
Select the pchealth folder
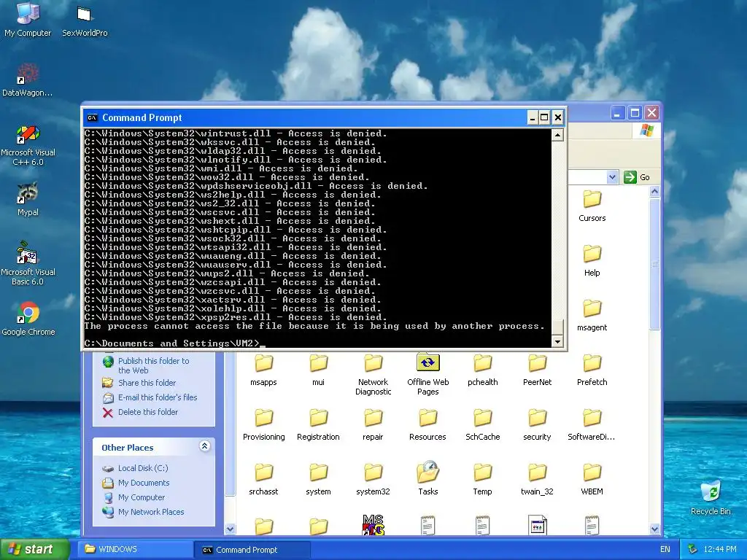(483, 370)
